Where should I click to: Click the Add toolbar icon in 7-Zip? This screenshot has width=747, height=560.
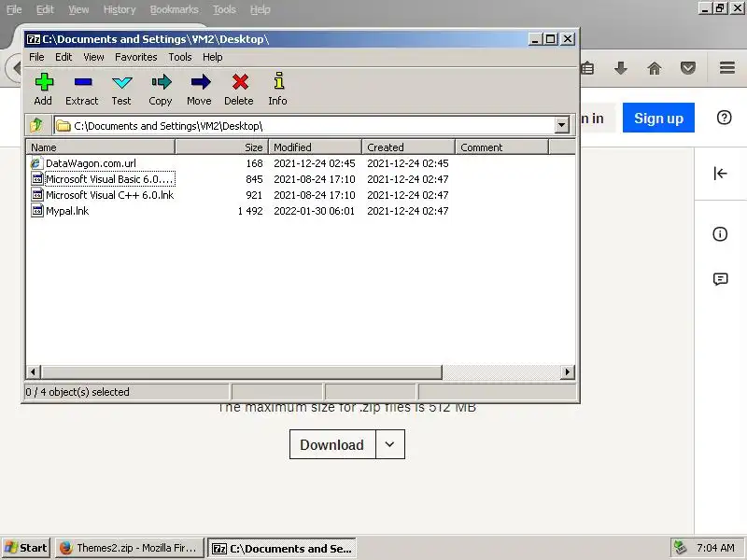pos(43,82)
